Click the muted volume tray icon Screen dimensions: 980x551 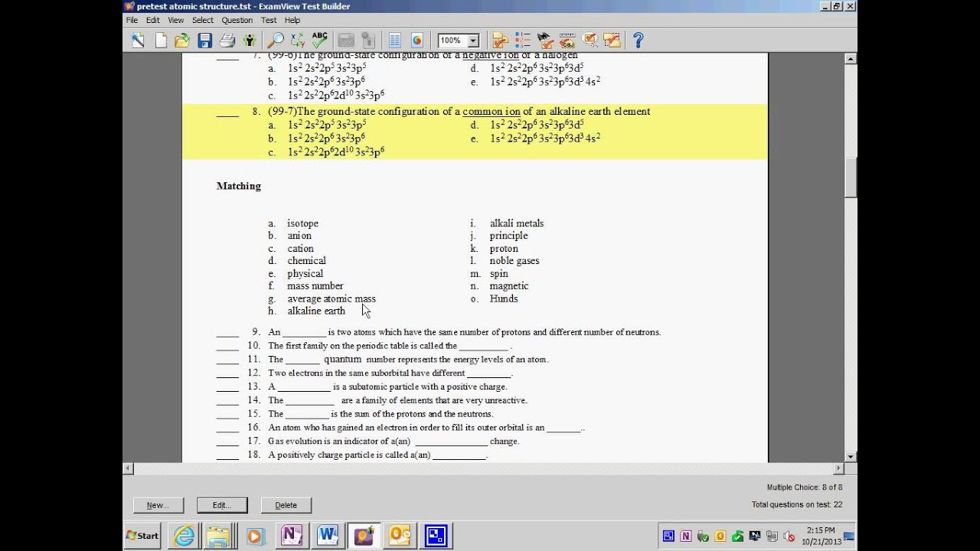(789, 536)
